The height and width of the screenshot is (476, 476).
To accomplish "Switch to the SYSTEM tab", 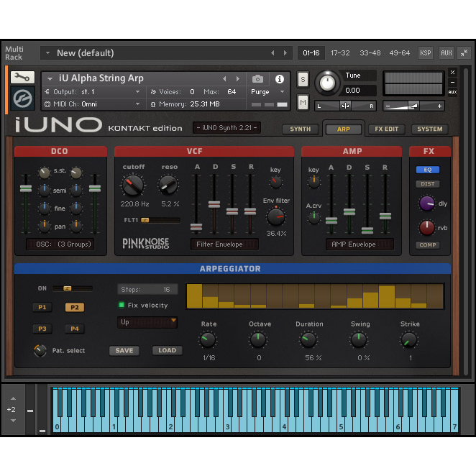I will 429,129.
